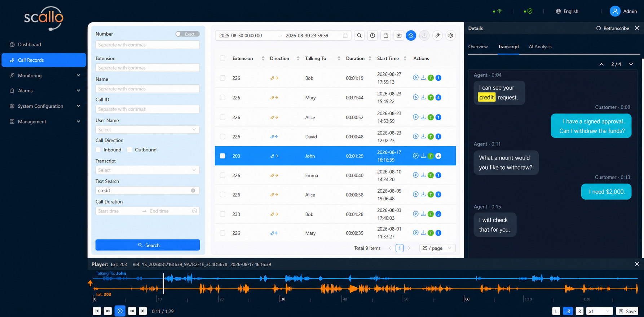
Task: Tick the checkbox for the John row
Action: tap(222, 156)
